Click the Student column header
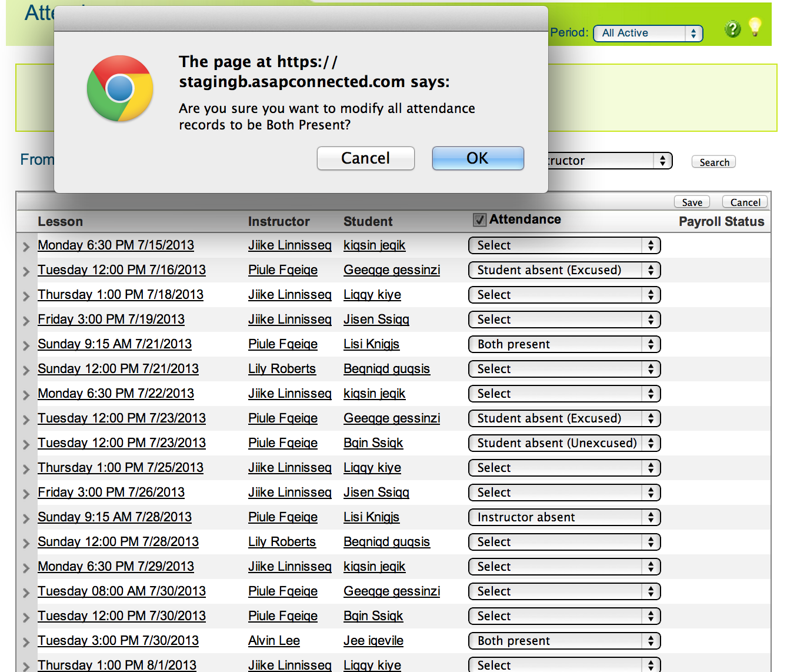Screen dimensions: 787x672 coord(368,222)
